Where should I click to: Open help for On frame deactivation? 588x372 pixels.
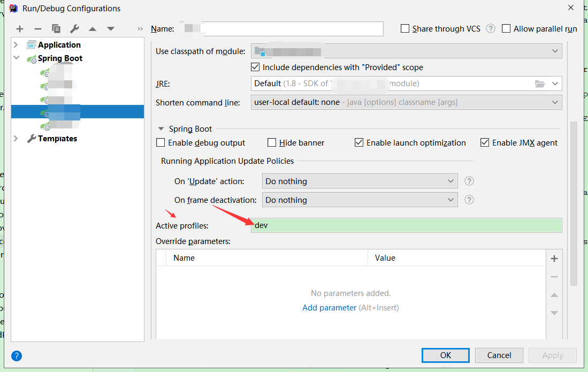coord(469,200)
